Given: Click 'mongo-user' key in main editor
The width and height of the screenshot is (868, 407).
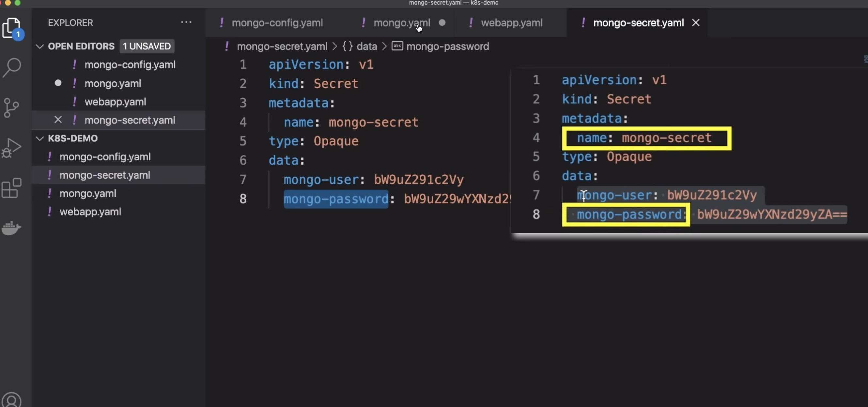Looking at the screenshot, I should [x=321, y=179].
